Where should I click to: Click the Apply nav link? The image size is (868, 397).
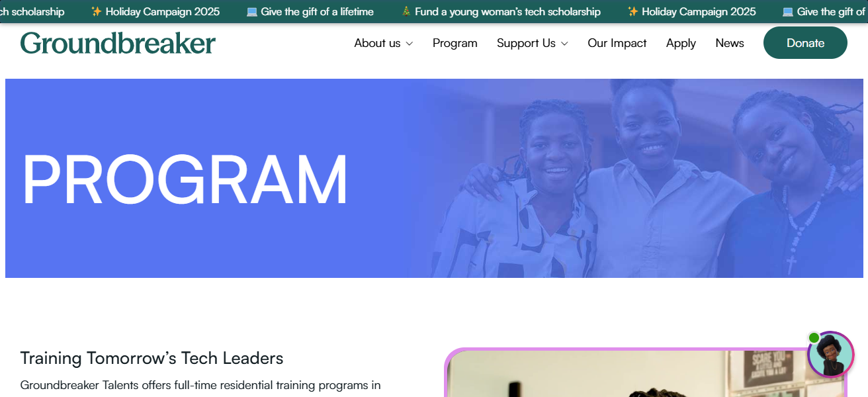681,43
